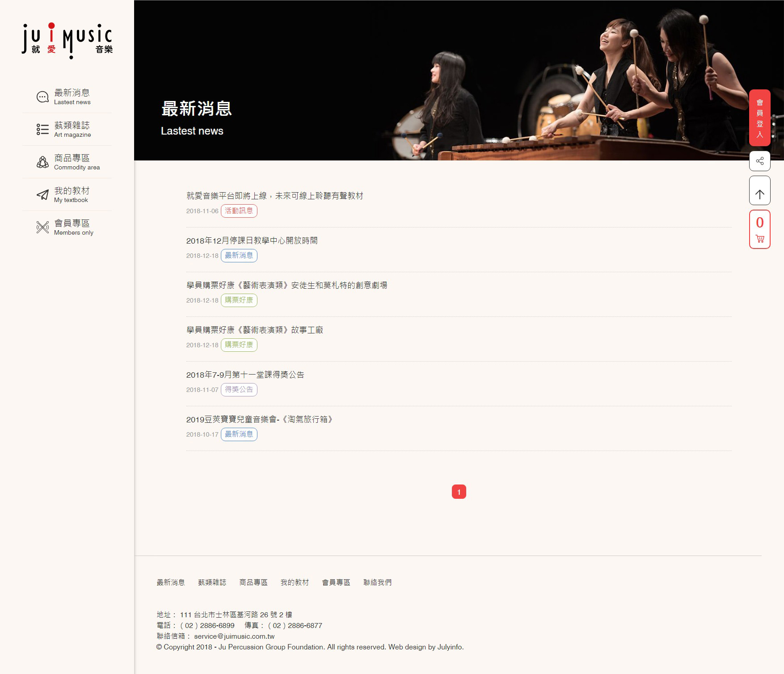Click the scroll-to-top arrow icon
The width and height of the screenshot is (784, 674).
tap(760, 191)
